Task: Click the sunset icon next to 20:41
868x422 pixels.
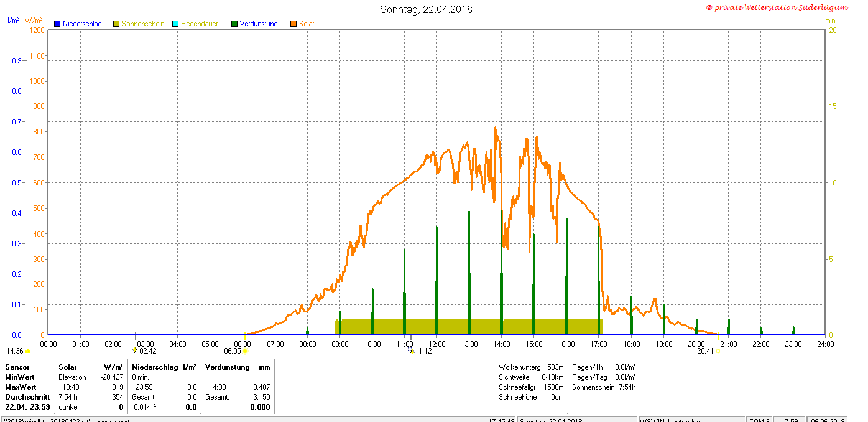Action: (x=718, y=351)
